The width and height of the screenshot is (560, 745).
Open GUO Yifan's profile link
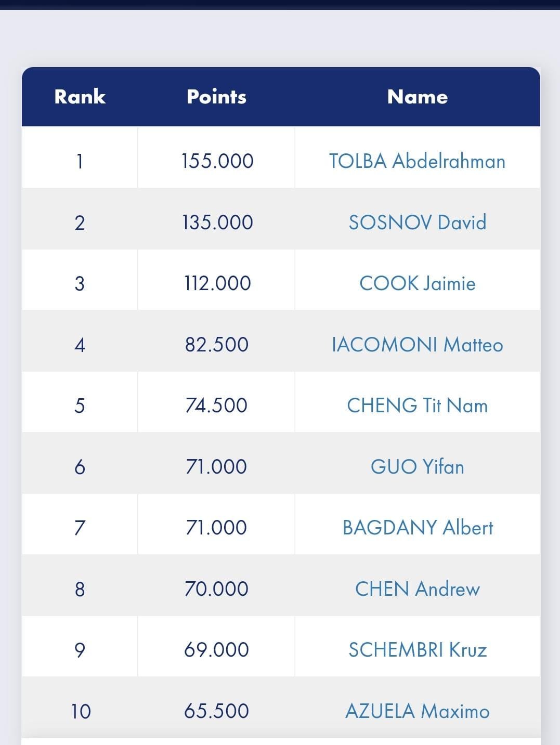point(417,467)
